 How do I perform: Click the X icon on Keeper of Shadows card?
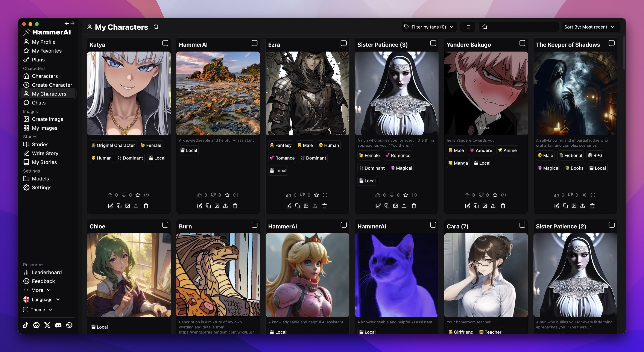584,195
